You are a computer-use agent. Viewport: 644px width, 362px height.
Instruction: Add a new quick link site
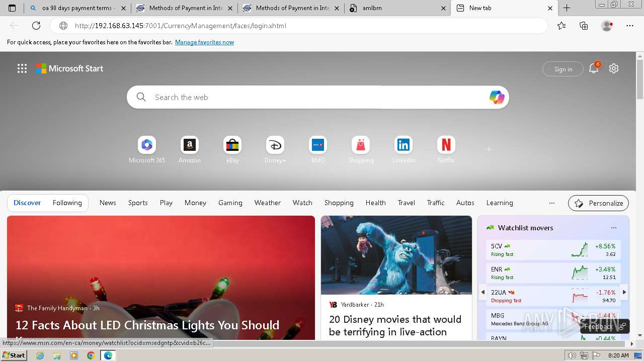pyautogui.click(x=489, y=149)
